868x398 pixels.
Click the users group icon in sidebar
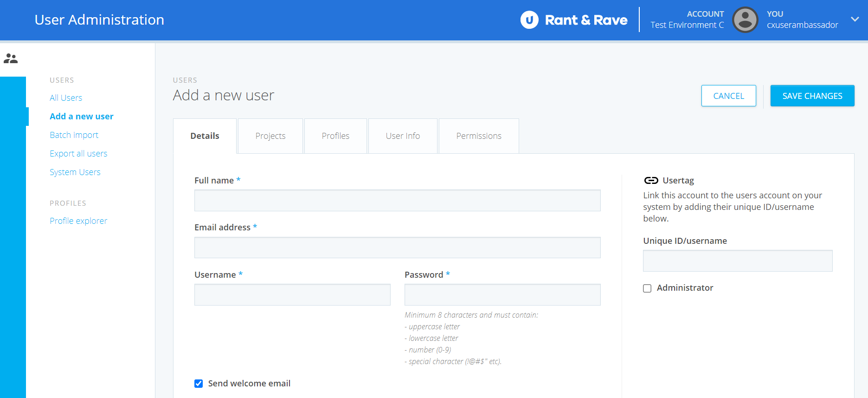11,59
